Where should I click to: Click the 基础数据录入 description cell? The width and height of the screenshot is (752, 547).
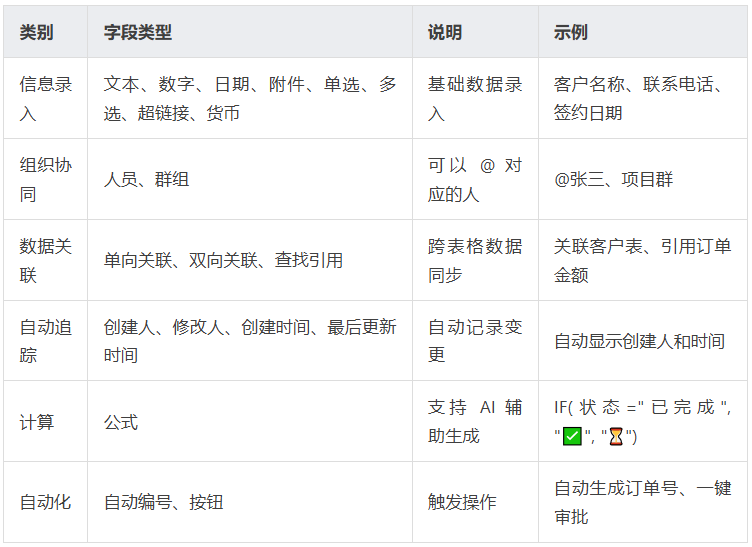[x=475, y=98]
